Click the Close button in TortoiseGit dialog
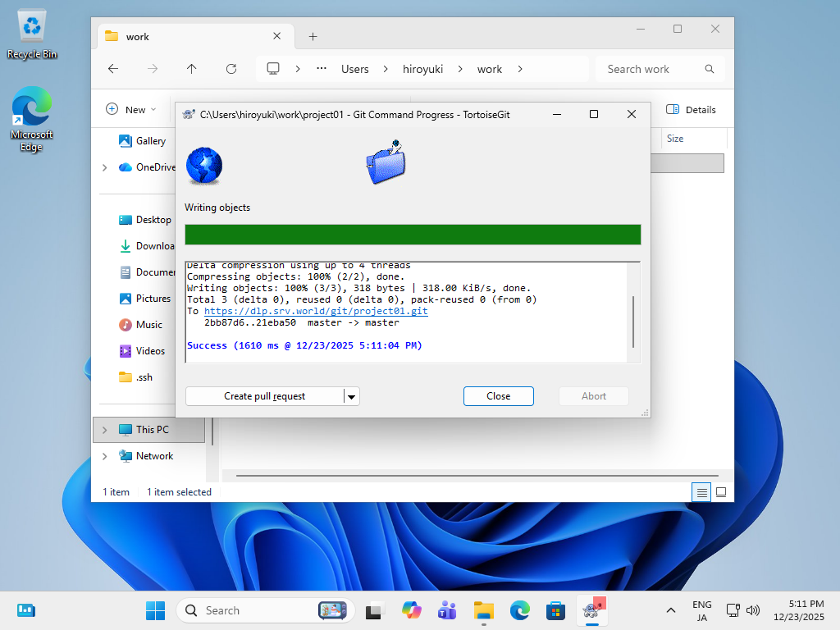 coord(498,396)
